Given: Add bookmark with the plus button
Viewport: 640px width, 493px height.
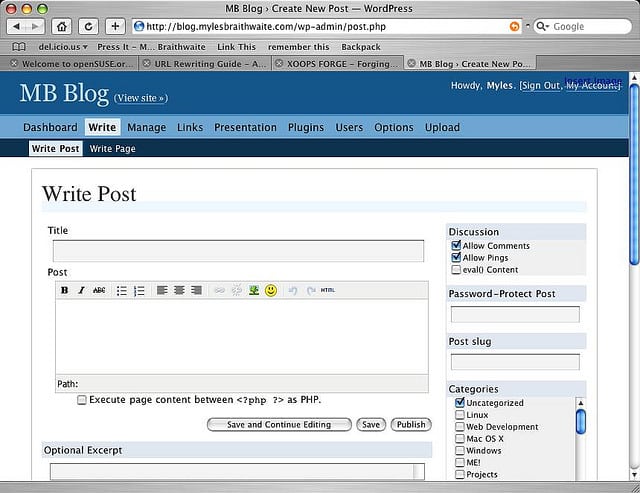Looking at the screenshot, I should (x=115, y=27).
